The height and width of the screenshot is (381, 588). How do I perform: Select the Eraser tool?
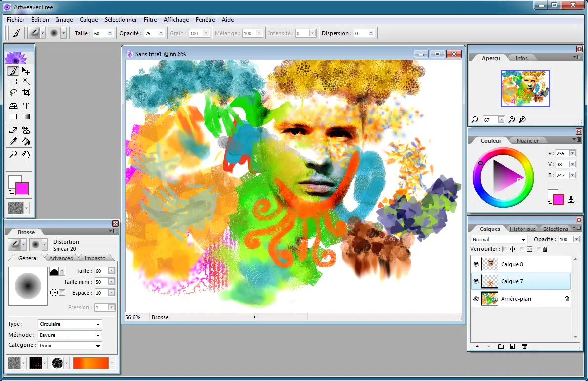13,130
